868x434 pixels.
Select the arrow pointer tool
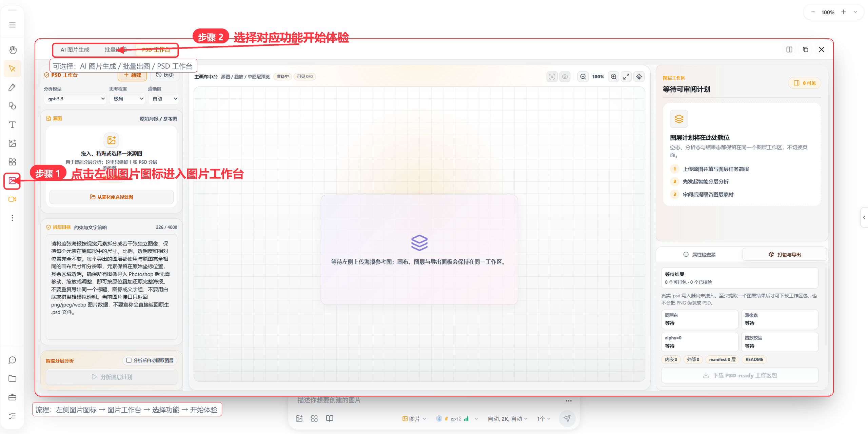click(13, 68)
